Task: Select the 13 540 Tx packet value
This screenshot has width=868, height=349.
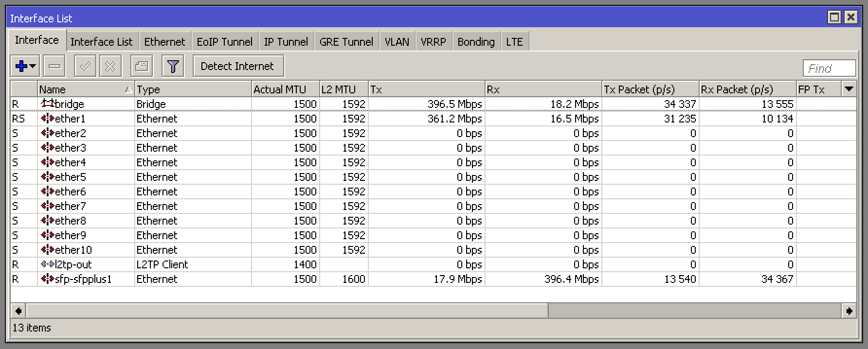Action: pos(680,279)
